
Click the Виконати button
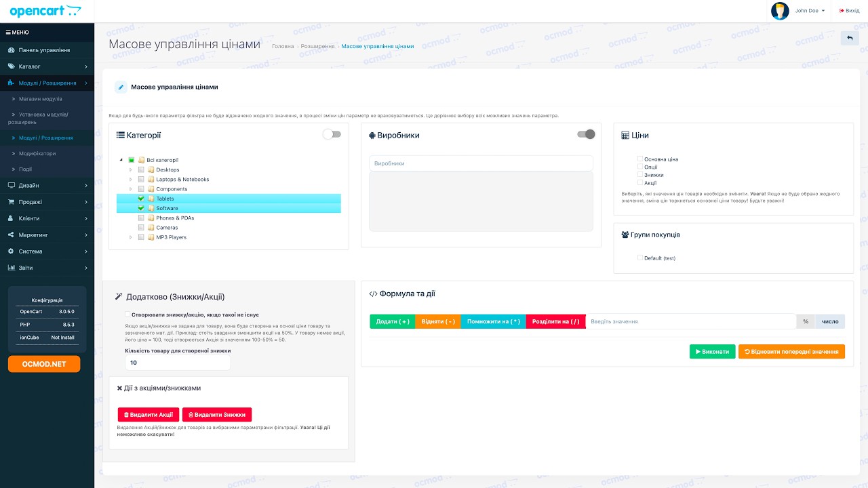712,352
